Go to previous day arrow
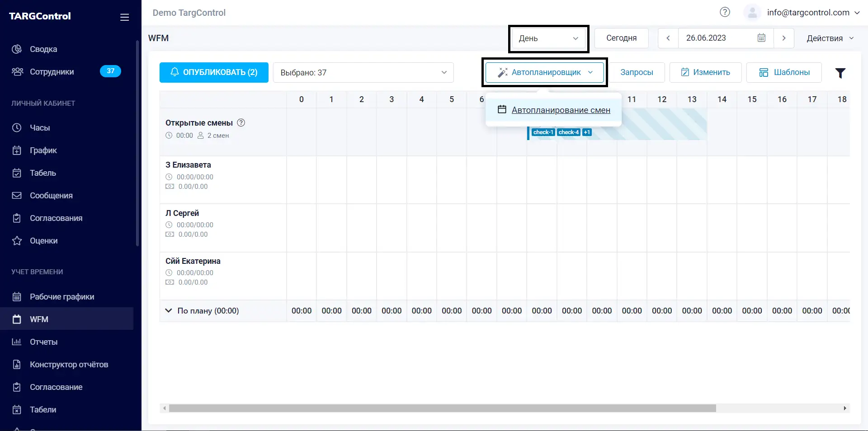This screenshot has width=868, height=431. pyautogui.click(x=668, y=38)
